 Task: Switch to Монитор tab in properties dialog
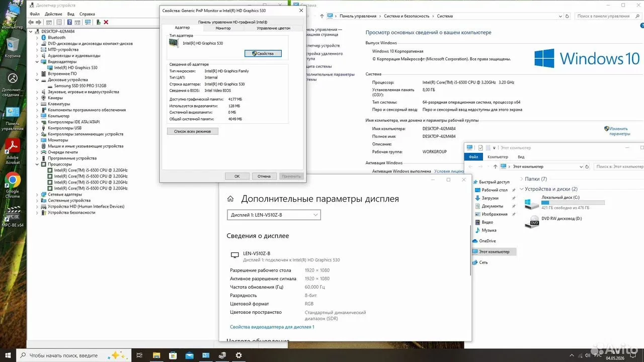(x=223, y=28)
